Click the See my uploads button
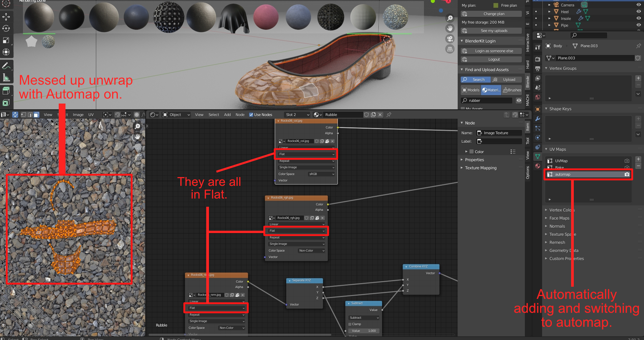 click(491, 31)
